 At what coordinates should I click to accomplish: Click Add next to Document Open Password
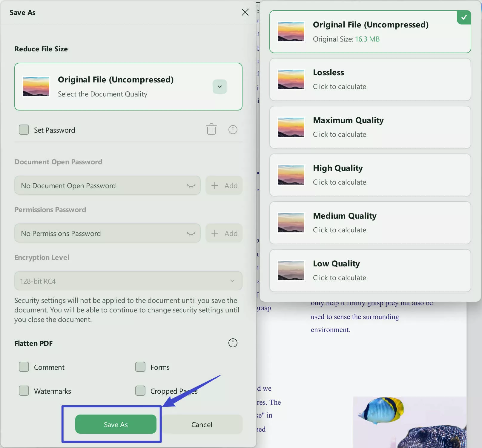point(224,186)
